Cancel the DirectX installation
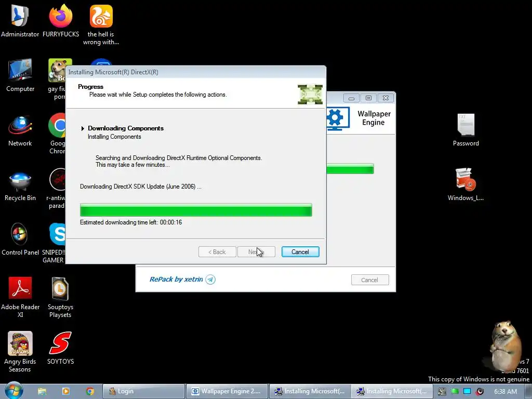532x399 pixels. [300, 252]
